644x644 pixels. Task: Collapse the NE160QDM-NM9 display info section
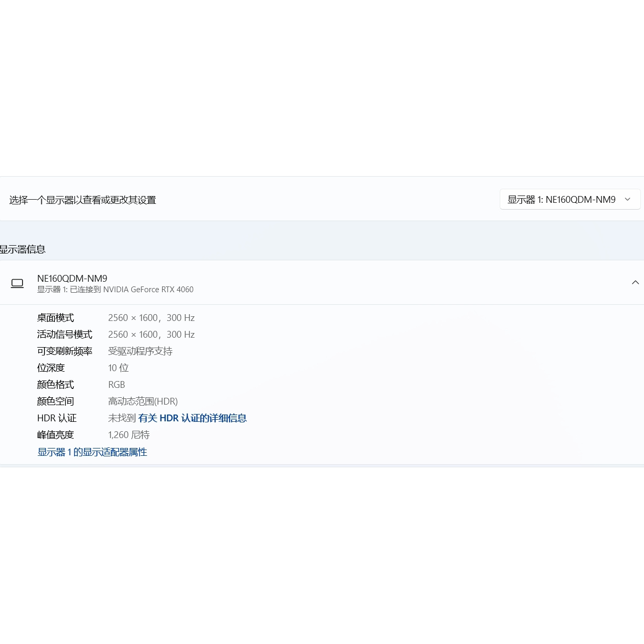pos(635,283)
